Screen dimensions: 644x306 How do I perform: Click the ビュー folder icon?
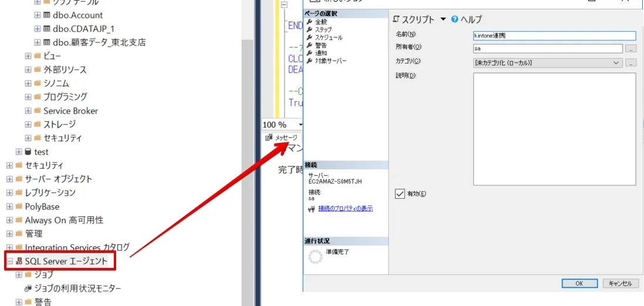point(38,56)
